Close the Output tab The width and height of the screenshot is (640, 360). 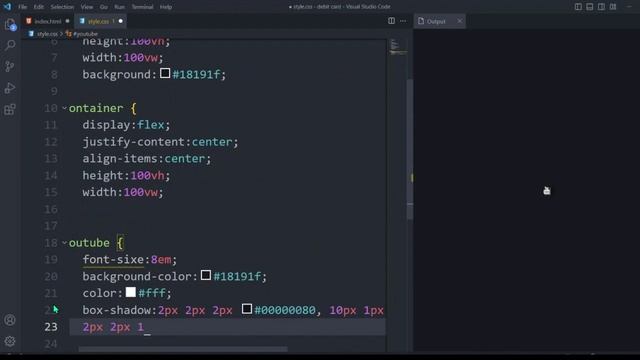tap(460, 21)
